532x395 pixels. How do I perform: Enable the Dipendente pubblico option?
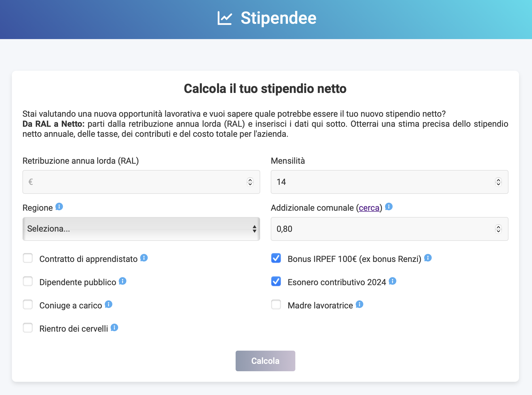pyautogui.click(x=28, y=281)
